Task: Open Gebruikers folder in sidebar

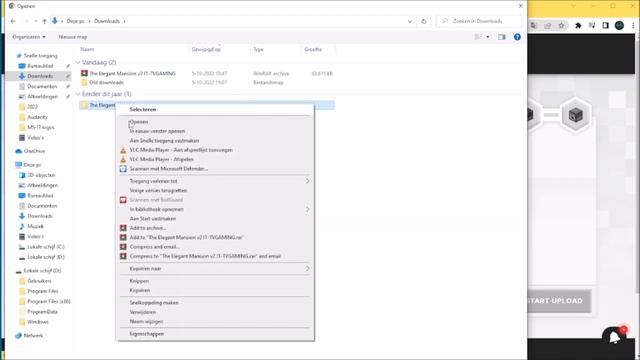Action: 39,281
